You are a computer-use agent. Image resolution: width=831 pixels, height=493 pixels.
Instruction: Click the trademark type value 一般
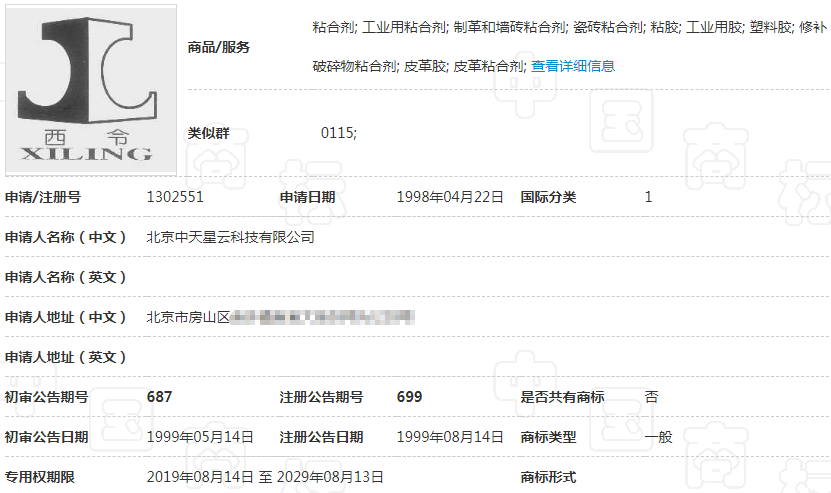658,437
